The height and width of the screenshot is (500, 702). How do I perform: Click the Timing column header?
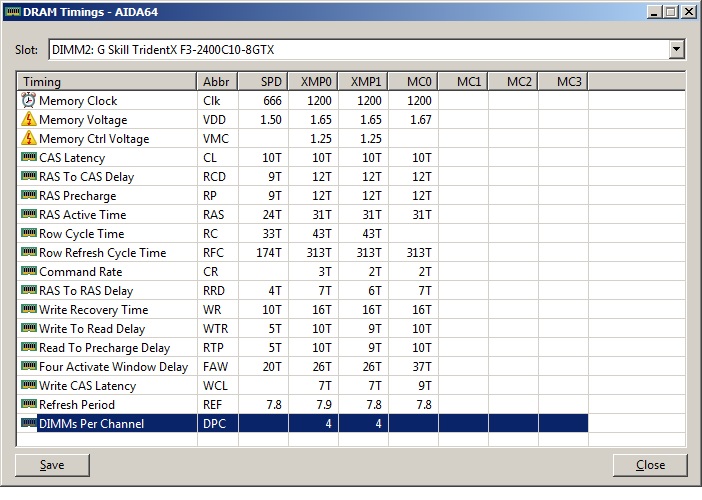[107, 82]
